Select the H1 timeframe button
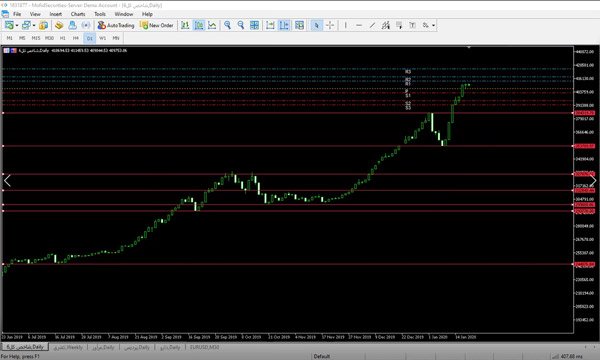600x360 pixels. [63, 38]
